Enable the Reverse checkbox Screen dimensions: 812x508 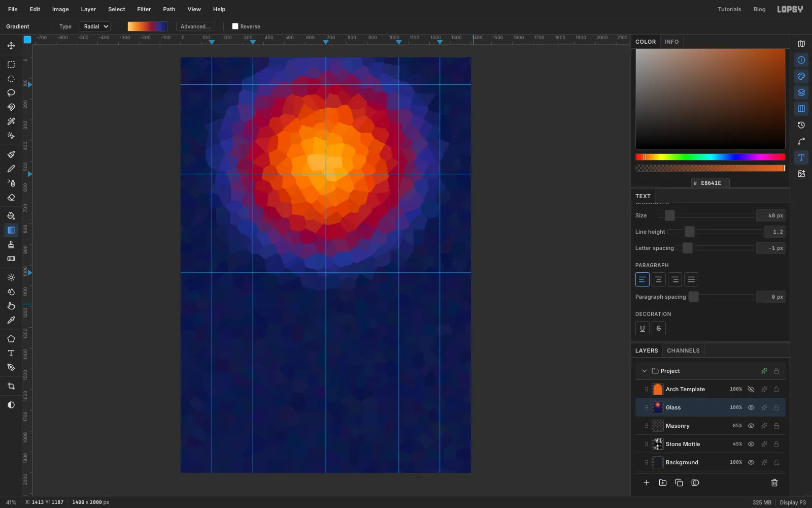(235, 26)
